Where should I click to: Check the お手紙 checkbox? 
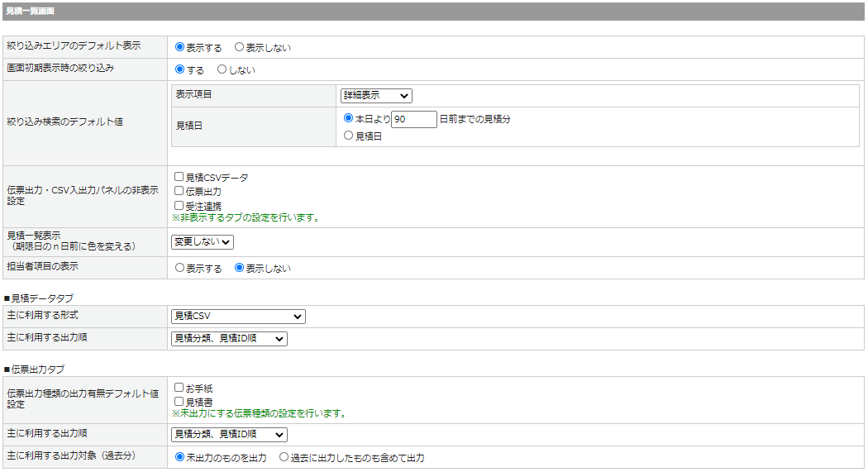pos(179,388)
